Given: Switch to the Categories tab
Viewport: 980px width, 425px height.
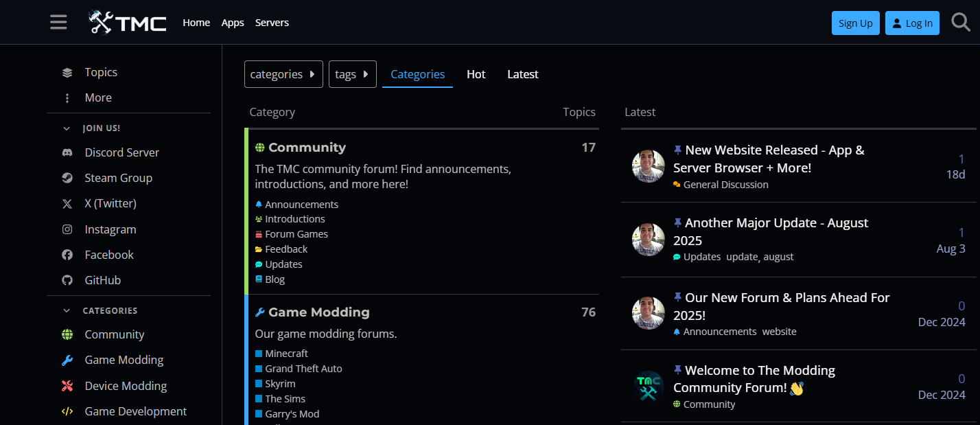Looking at the screenshot, I should pyautogui.click(x=417, y=74).
